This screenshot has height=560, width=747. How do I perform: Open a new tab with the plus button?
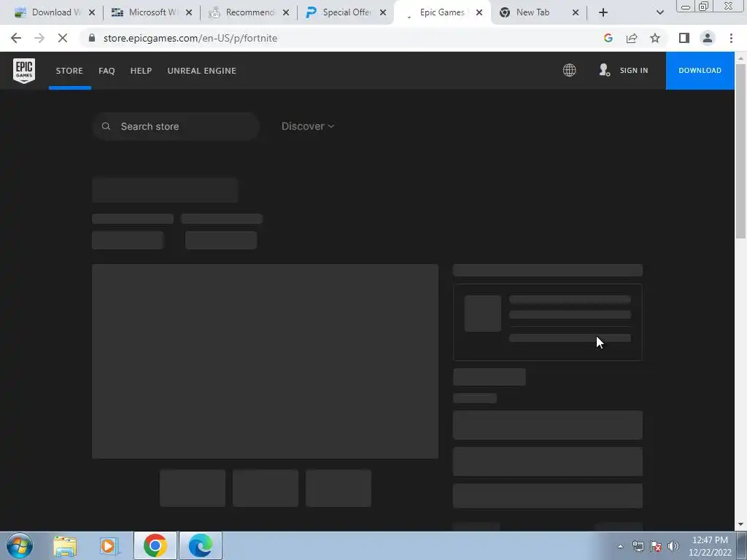click(603, 12)
